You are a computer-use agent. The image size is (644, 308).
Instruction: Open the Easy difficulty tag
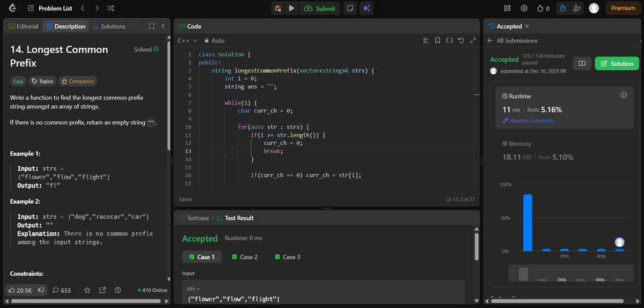click(x=18, y=81)
